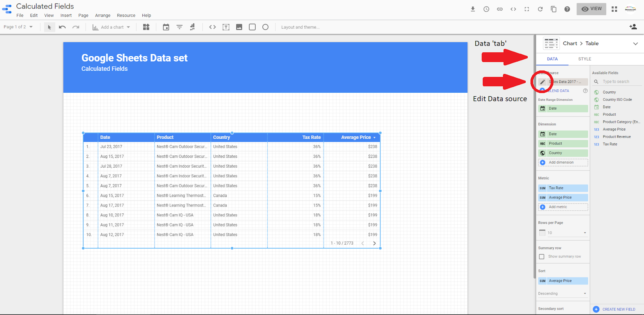The width and height of the screenshot is (644, 315).
Task: Open the Rows per Page dropdown
Action: point(563,233)
